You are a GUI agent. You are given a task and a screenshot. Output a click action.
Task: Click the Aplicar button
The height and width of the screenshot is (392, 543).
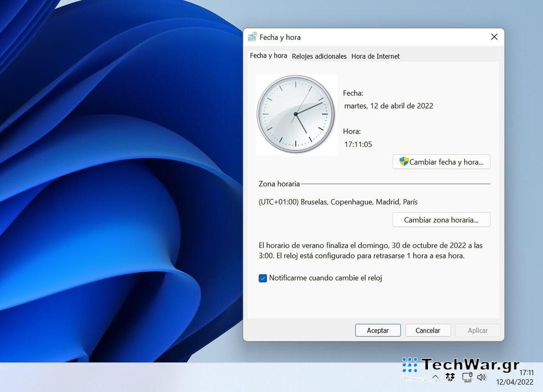pyautogui.click(x=477, y=330)
